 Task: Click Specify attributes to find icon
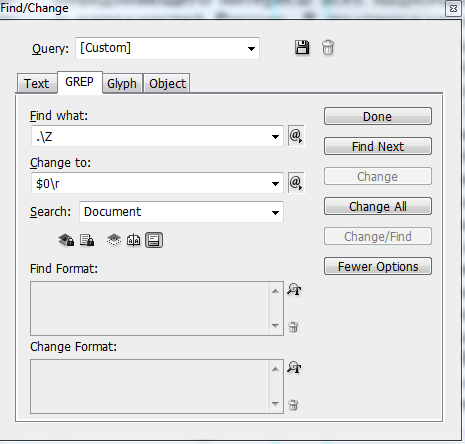(294, 289)
